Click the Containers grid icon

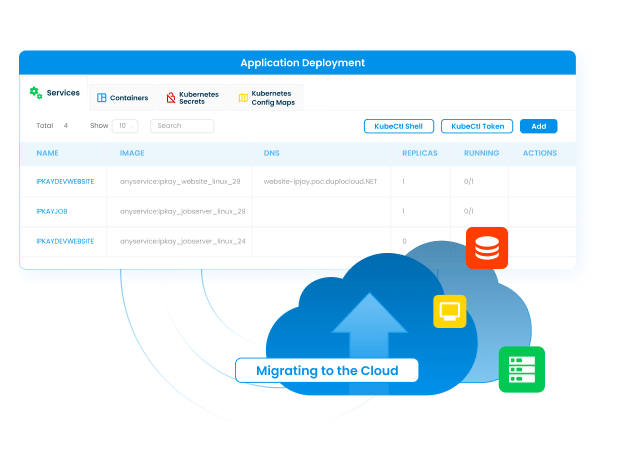101,98
